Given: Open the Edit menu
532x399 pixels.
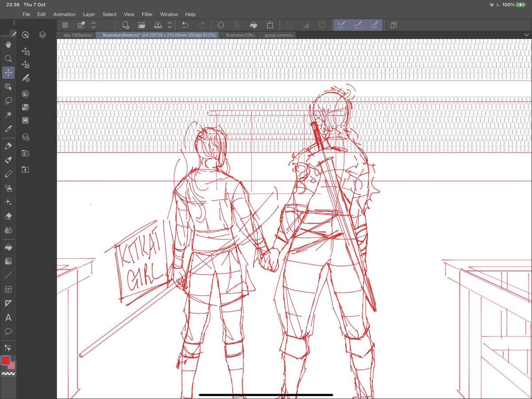Looking at the screenshot, I should (41, 14).
